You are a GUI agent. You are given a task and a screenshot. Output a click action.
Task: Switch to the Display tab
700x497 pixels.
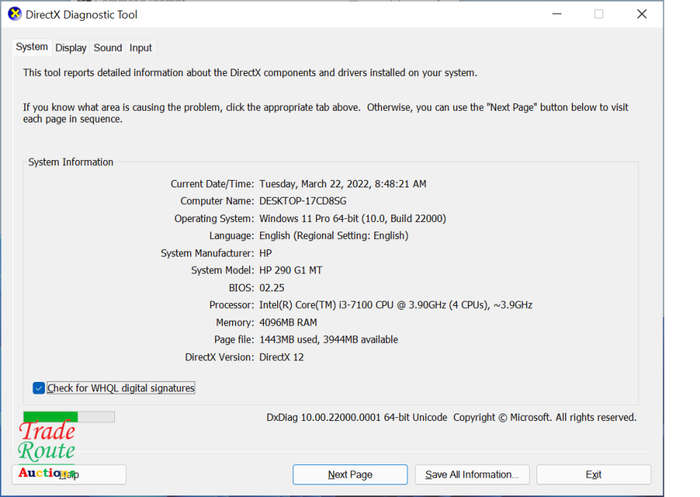[71, 48]
